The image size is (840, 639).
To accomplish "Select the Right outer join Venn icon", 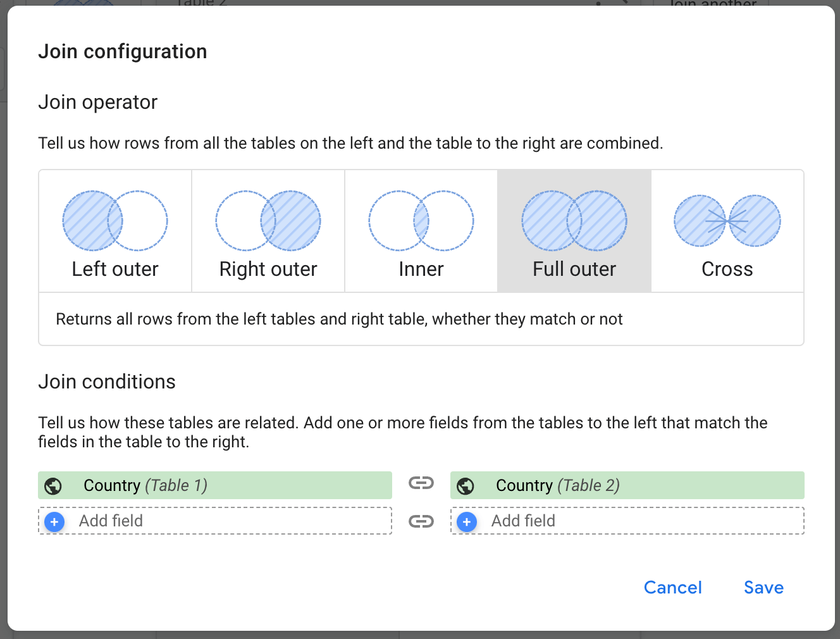I will [x=268, y=221].
